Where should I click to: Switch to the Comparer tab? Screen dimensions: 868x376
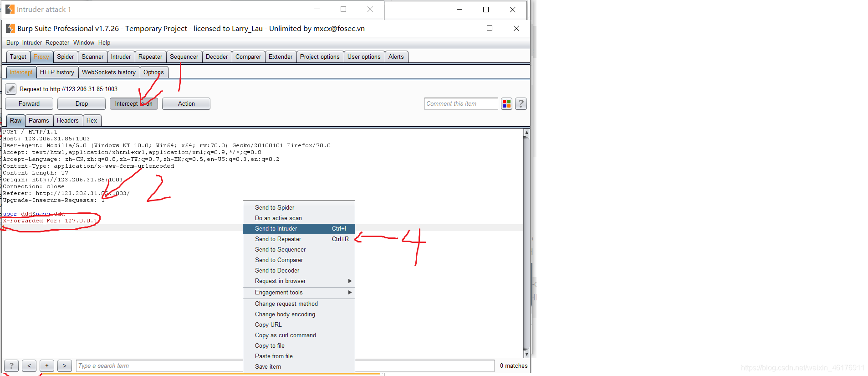pos(248,57)
